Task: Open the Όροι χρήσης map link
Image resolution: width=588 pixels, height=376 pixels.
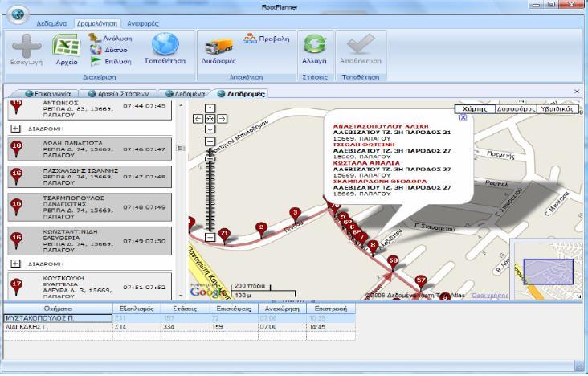Action: pyautogui.click(x=489, y=296)
